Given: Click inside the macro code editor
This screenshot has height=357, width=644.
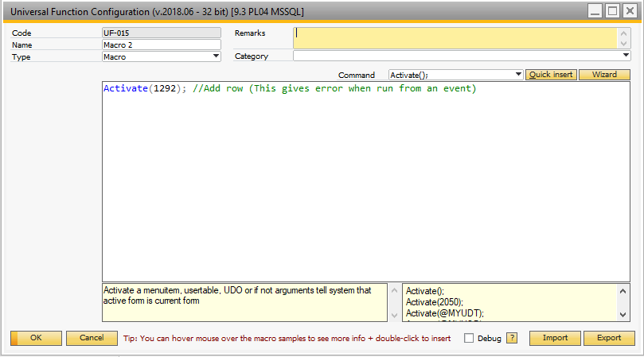Looking at the screenshot, I should 366,181.
